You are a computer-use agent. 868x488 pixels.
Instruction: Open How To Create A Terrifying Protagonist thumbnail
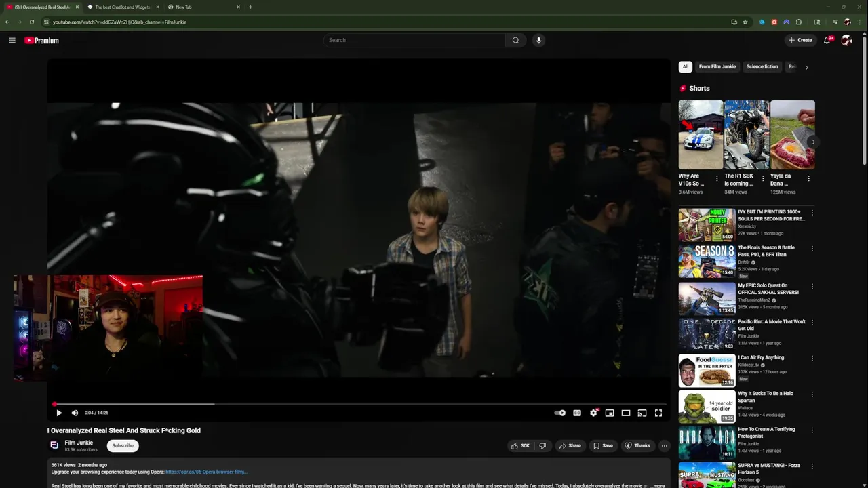coord(707,442)
